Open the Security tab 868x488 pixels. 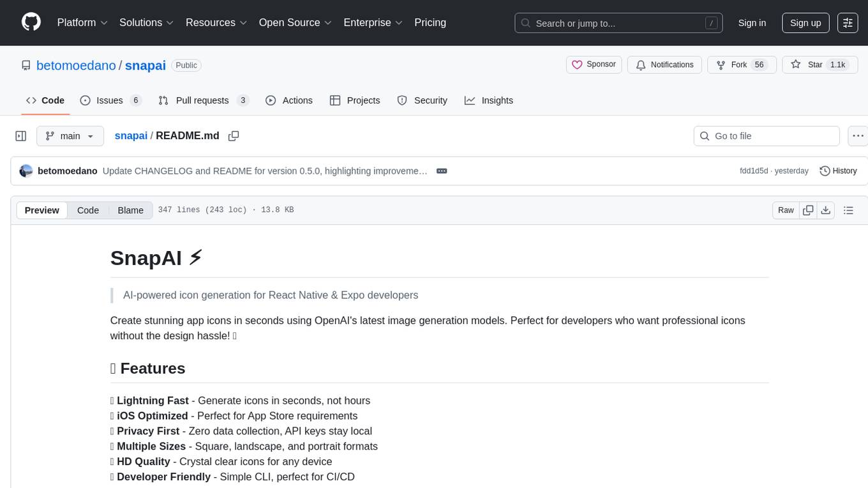(423, 100)
